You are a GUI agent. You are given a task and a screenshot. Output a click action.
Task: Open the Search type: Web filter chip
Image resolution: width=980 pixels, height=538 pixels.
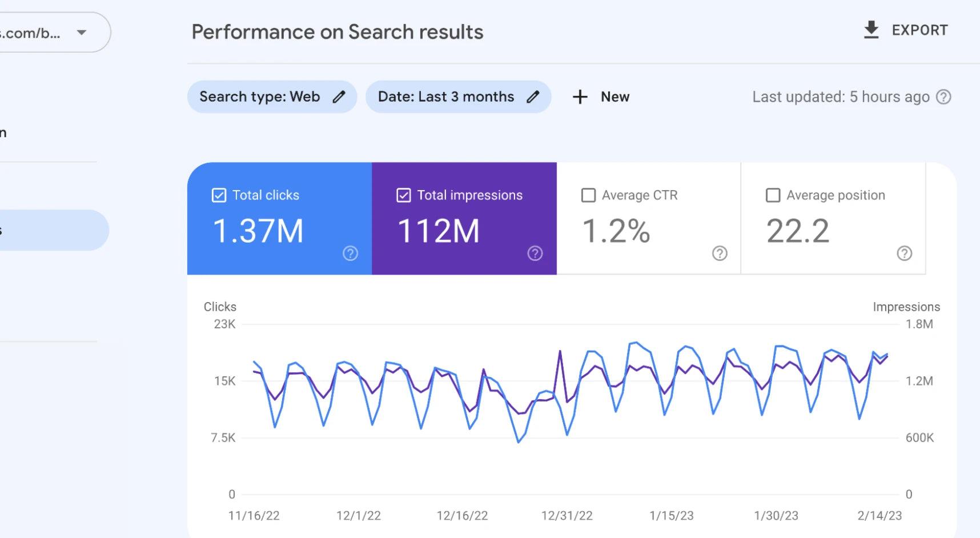pyautogui.click(x=259, y=97)
